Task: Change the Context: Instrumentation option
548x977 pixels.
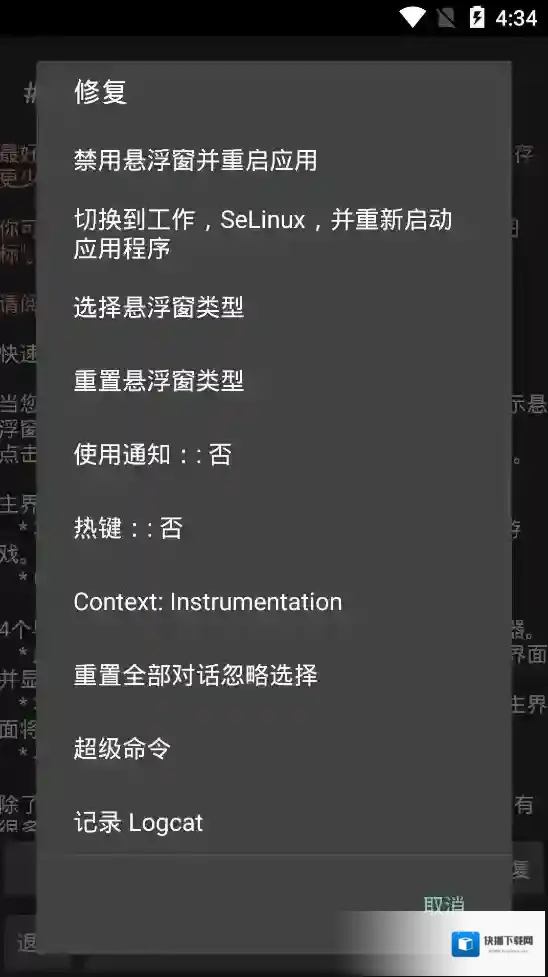Action: pos(274,601)
